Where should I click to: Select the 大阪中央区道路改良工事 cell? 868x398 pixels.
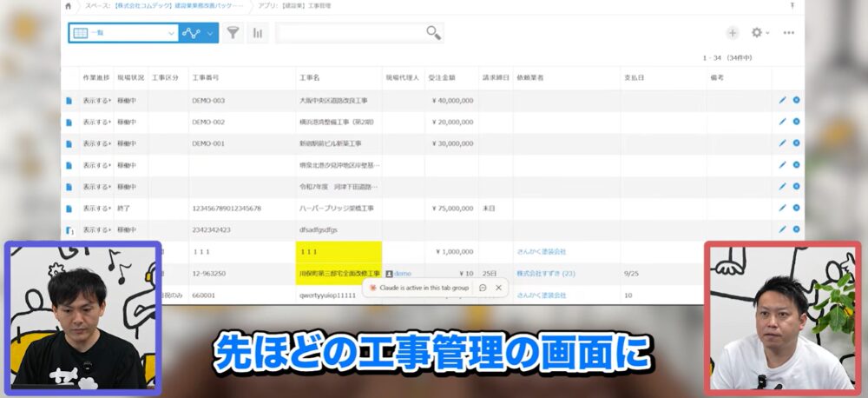(x=339, y=101)
